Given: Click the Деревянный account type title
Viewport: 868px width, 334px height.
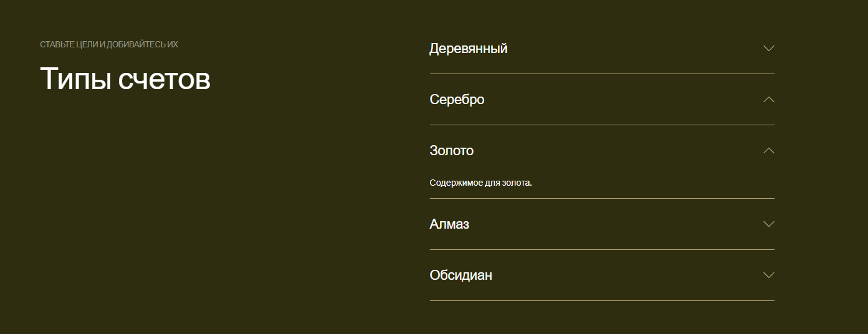Looking at the screenshot, I should (x=468, y=48).
